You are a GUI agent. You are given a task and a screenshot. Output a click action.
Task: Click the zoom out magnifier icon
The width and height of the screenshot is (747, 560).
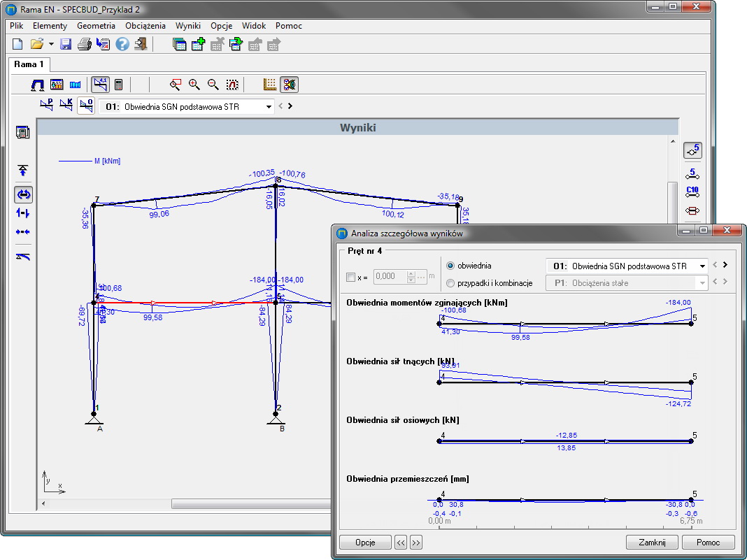[x=213, y=85]
